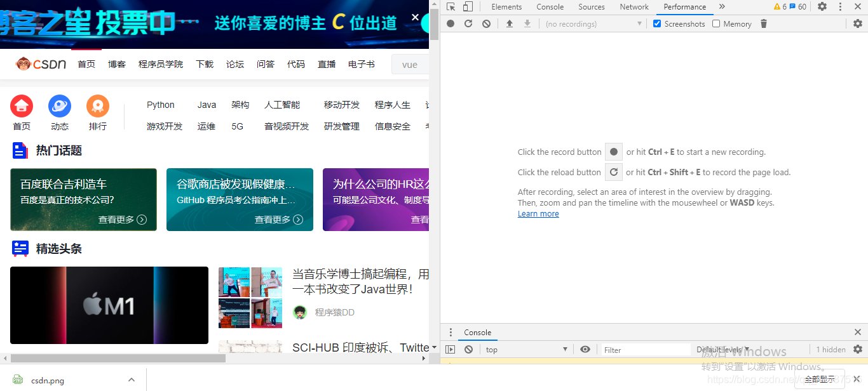The width and height of the screenshot is (868, 391).
Task: Click the vue search input field
Action: 411,64
